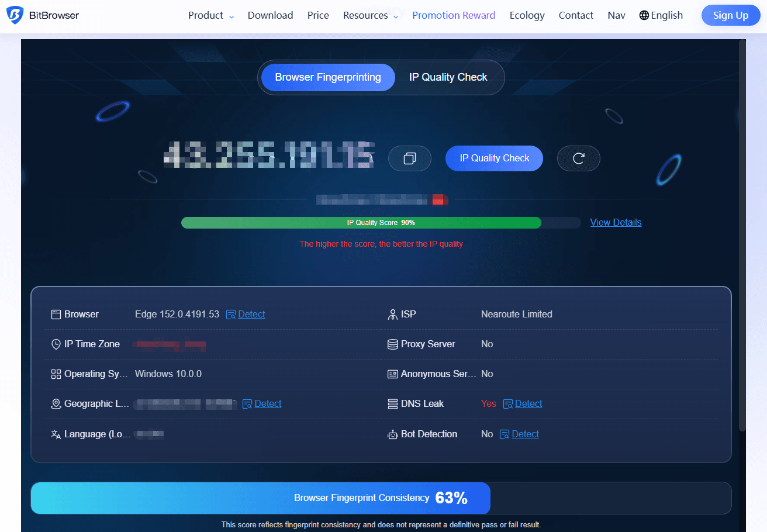Click the Bot Detection robot icon
This screenshot has width=767, height=532.
pos(393,434)
